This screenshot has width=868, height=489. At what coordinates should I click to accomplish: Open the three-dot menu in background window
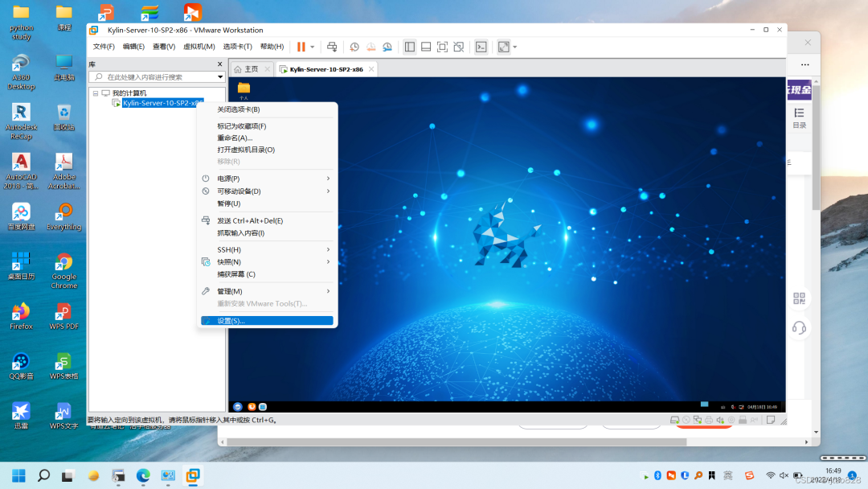point(805,65)
